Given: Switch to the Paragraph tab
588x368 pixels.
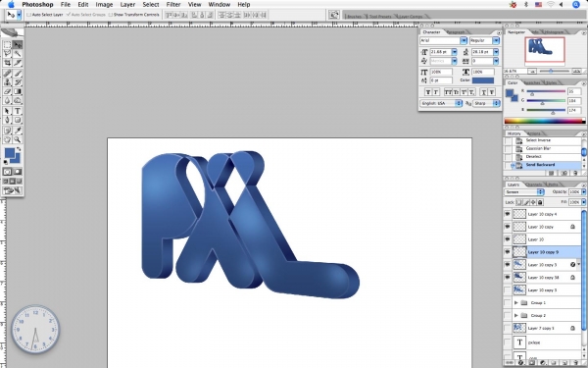Looking at the screenshot, I should 456,32.
